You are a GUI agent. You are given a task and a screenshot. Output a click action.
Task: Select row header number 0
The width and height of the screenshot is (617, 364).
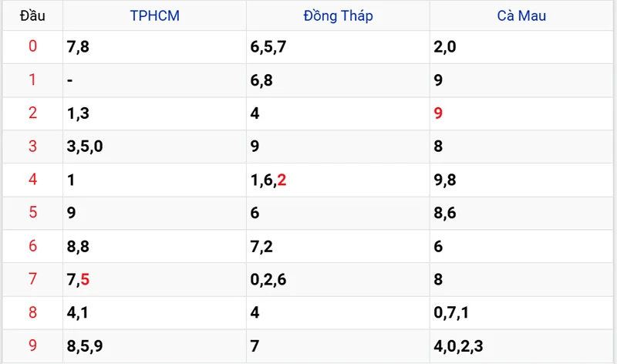32,47
